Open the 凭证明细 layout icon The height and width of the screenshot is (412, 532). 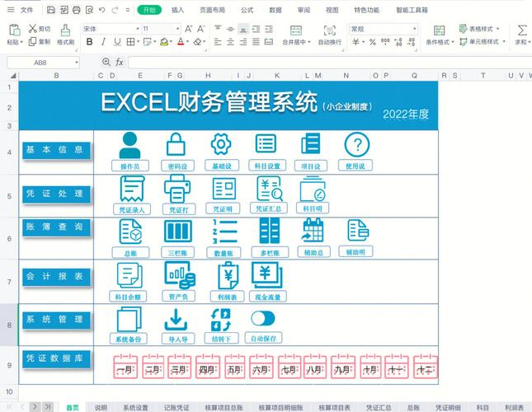224,189
